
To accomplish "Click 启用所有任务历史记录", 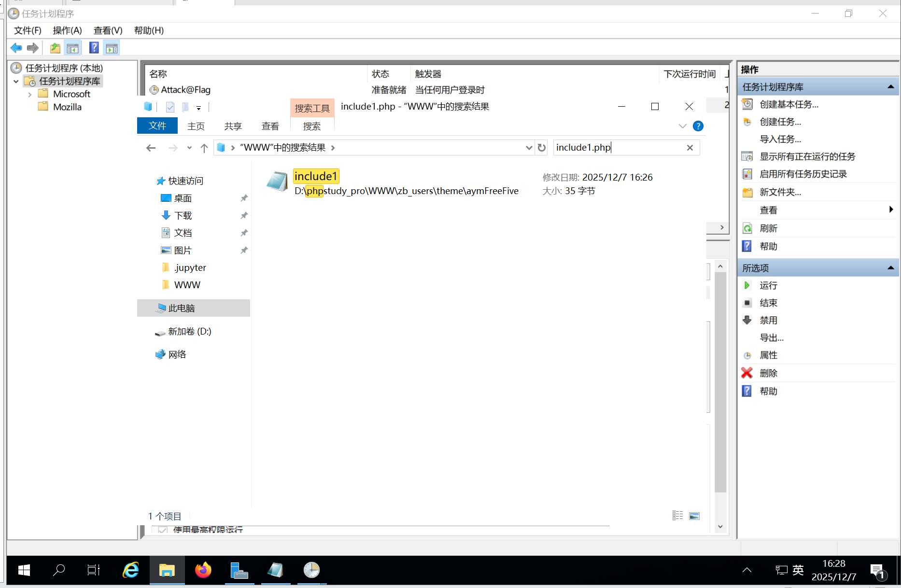I will 803,174.
